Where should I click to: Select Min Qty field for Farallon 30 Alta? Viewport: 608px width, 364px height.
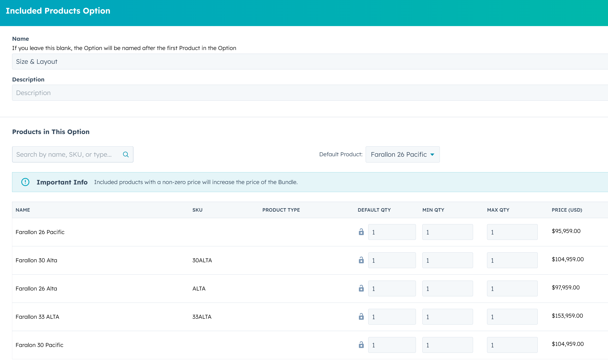(447, 260)
